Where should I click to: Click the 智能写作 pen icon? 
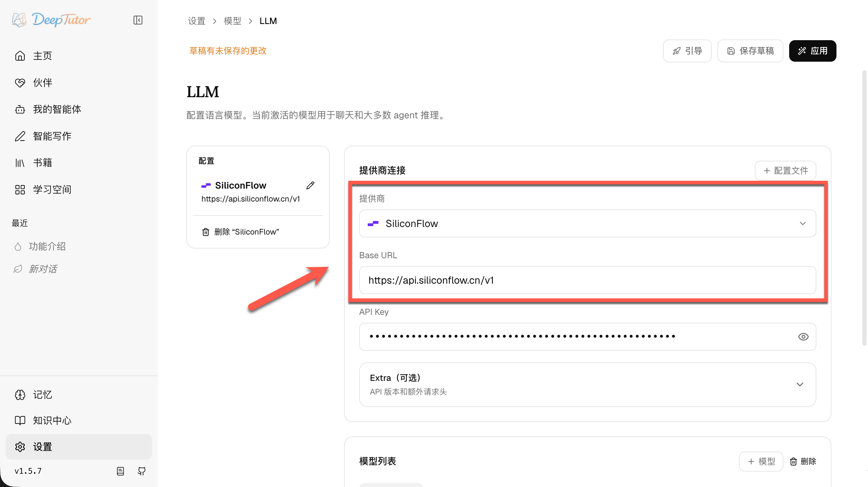click(20, 136)
